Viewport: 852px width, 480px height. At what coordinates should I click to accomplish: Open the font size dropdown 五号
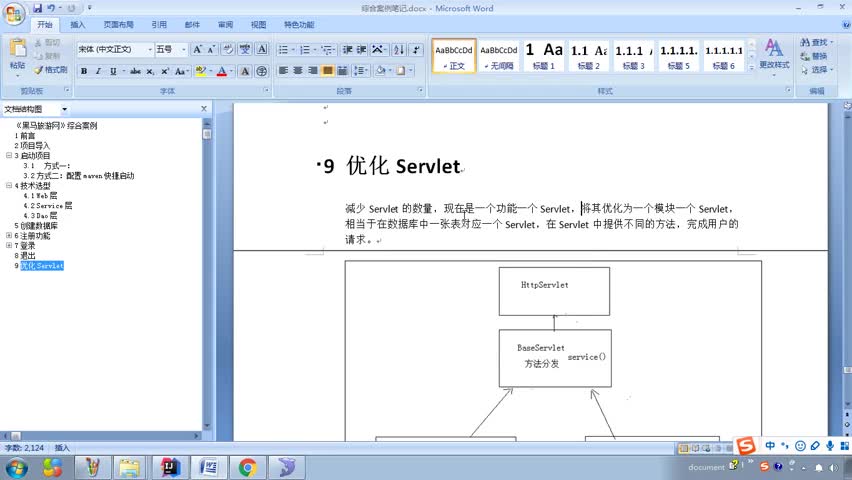(x=171, y=49)
